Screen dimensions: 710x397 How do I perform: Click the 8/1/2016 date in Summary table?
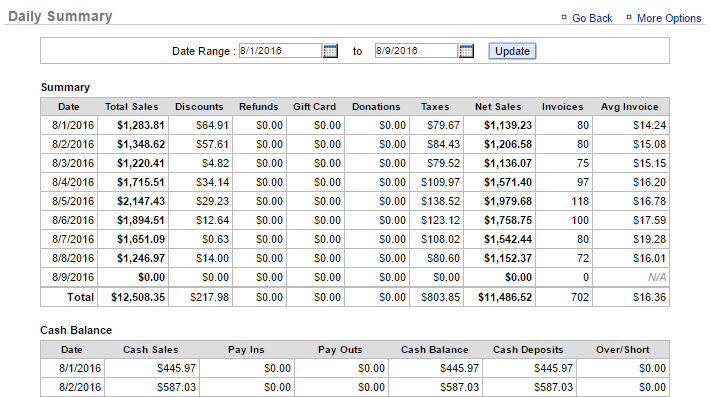click(x=73, y=125)
